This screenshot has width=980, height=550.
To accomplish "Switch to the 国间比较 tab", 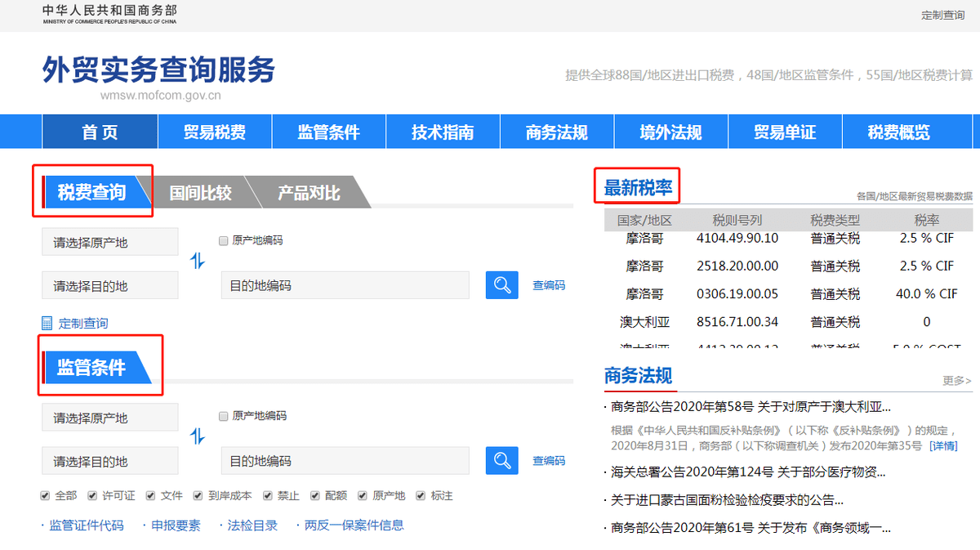I will pos(201,192).
